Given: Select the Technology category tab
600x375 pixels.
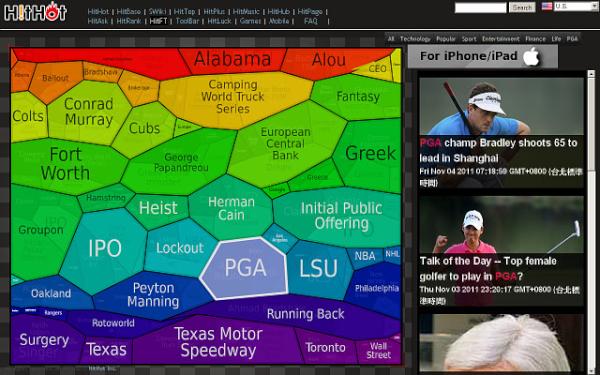Looking at the screenshot, I should 415,39.
